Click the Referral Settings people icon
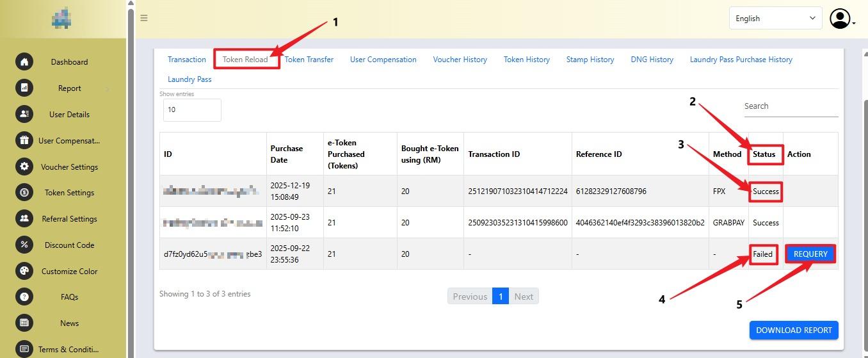Image resolution: width=868 pixels, height=358 pixels. pyautogui.click(x=24, y=218)
